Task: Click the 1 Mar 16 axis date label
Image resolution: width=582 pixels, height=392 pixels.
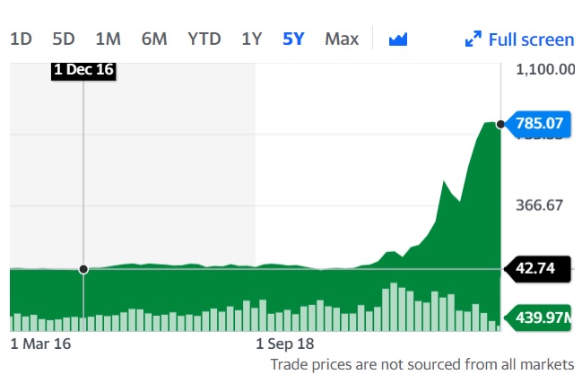Action: point(40,343)
